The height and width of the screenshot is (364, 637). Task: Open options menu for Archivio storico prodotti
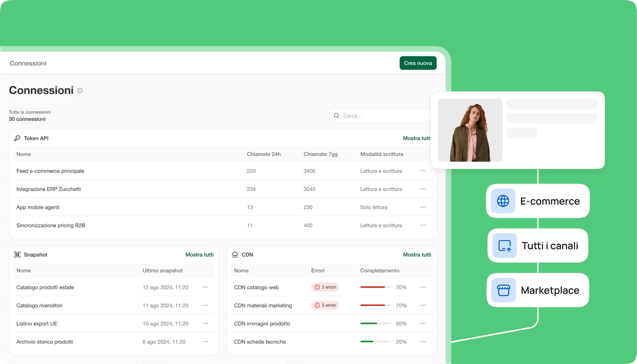[205, 342]
